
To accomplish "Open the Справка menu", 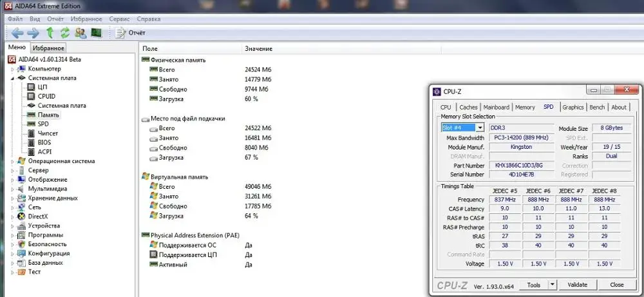I will coord(149,19).
